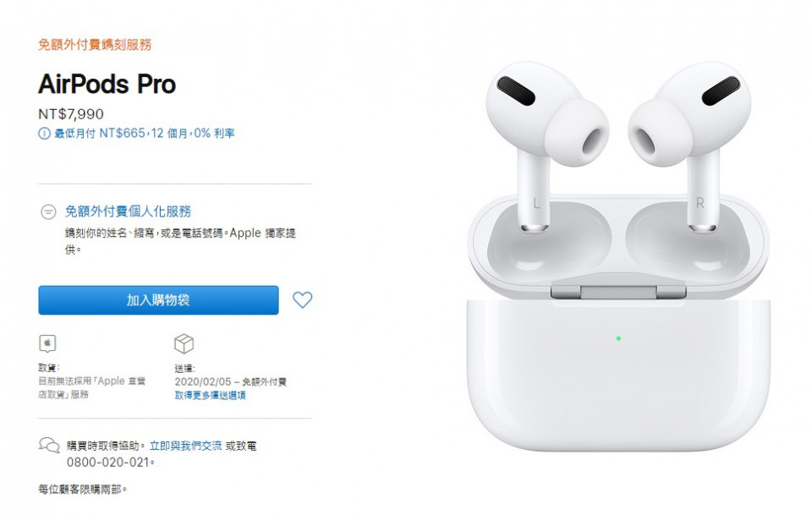Click the orange 免額外付費鐫刻服務 label

95,45
